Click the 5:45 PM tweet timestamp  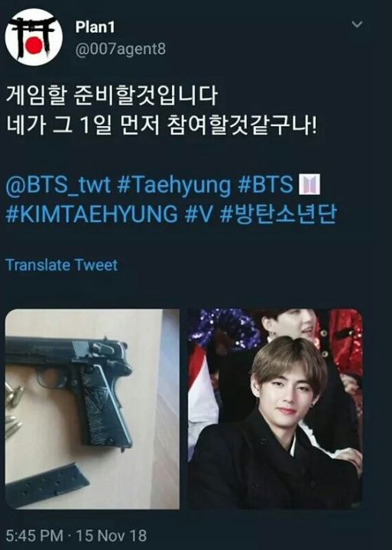34,535
